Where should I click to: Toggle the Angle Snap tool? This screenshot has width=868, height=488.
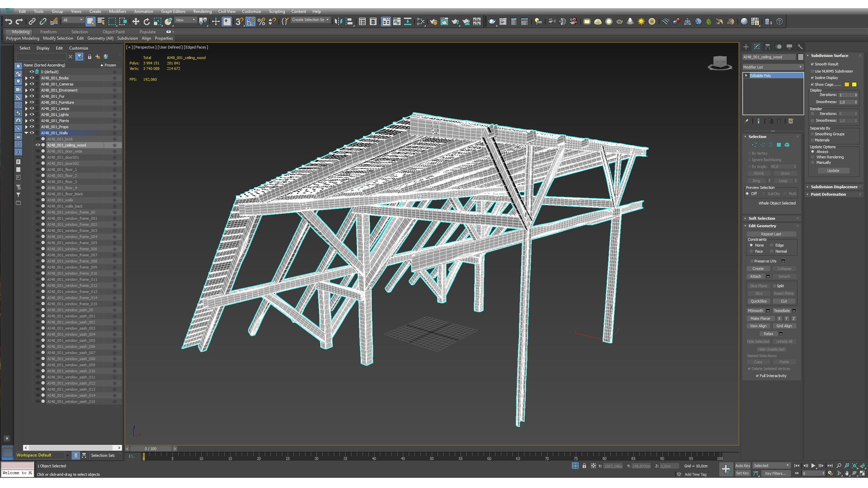tap(250, 22)
